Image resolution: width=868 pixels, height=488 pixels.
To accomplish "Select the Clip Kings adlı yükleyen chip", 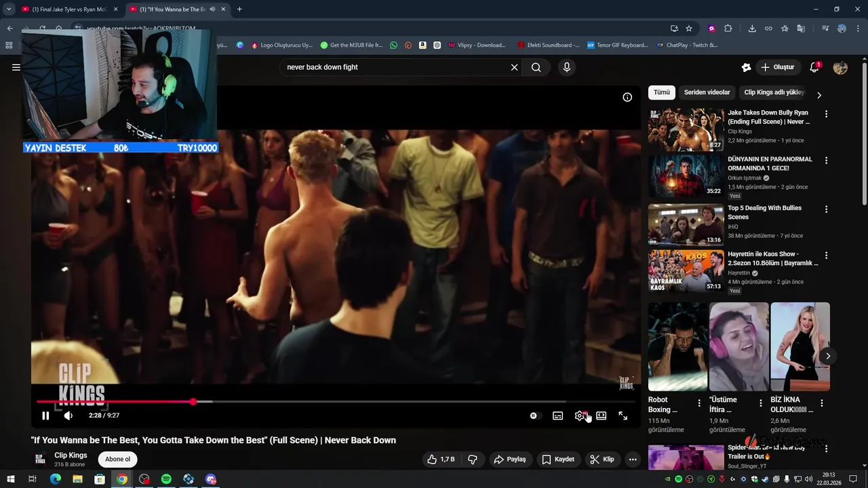I will pos(773,93).
